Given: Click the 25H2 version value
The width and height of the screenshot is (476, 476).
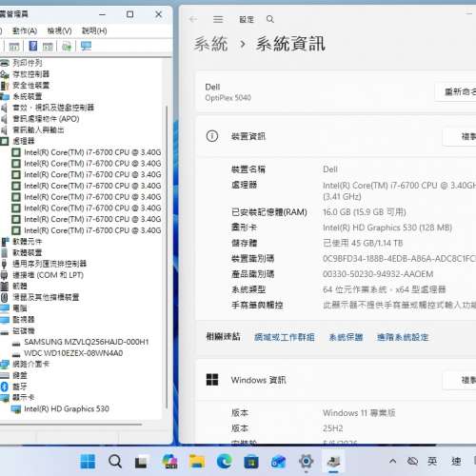Looking at the screenshot, I should pyautogui.click(x=333, y=428).
